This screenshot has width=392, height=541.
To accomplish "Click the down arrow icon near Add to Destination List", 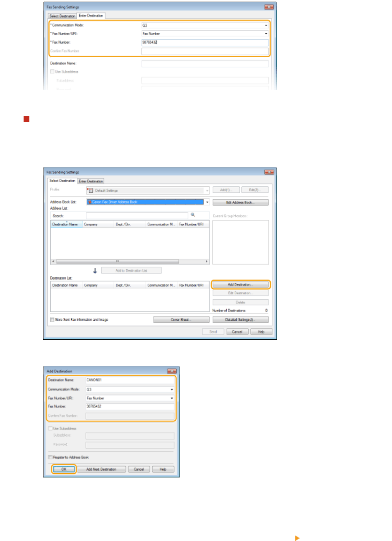I will 95,271.
